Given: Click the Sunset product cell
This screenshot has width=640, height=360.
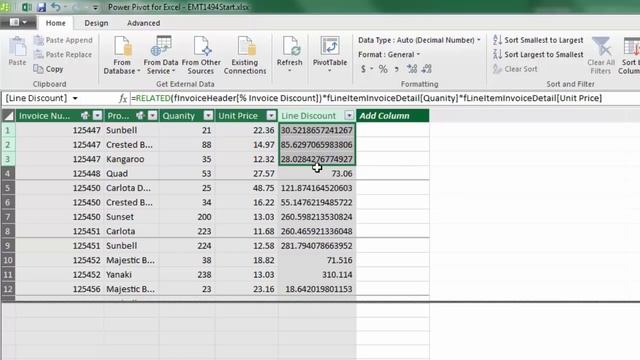Looking at the screenshot, I should pyautogui.click(x=131, y=217).
